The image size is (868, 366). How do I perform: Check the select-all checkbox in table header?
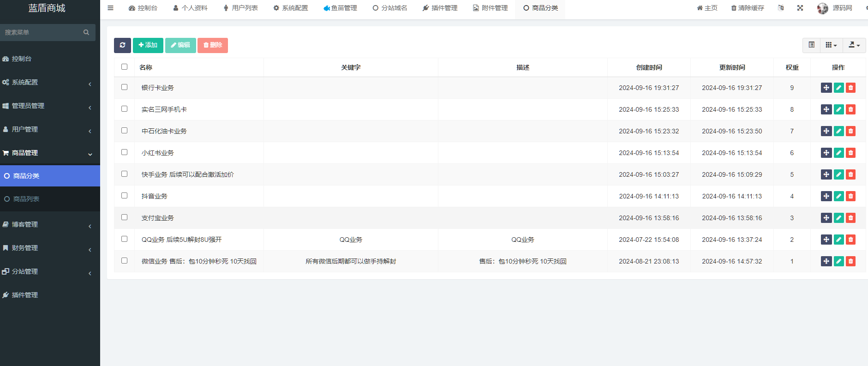124,67
